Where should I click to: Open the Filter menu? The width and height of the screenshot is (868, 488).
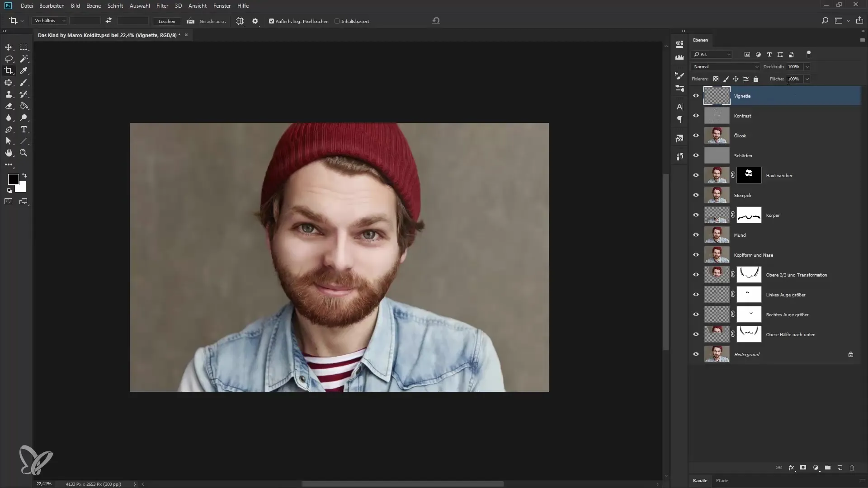pyautogui.click(x=162, y=6)
